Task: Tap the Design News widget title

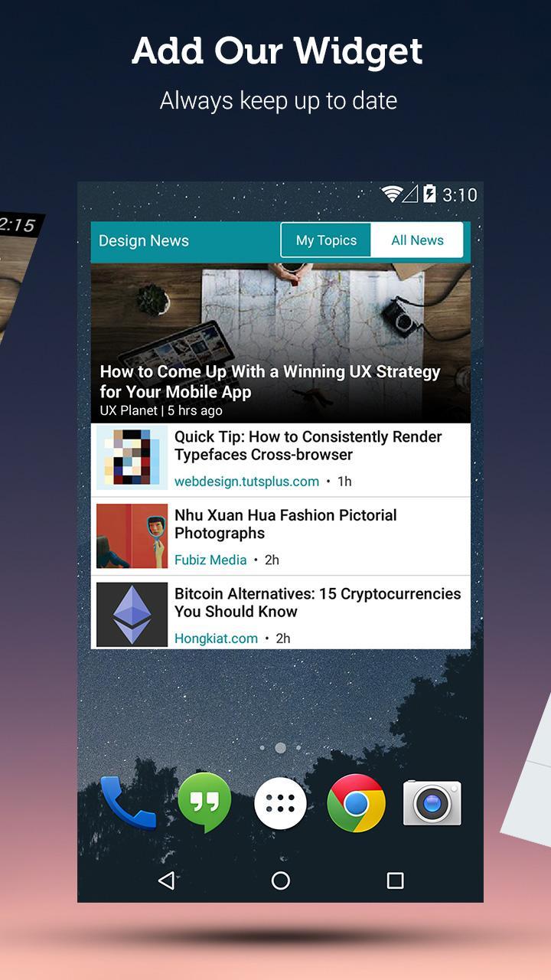Action: pyautogui.click(x=144, y=240)
